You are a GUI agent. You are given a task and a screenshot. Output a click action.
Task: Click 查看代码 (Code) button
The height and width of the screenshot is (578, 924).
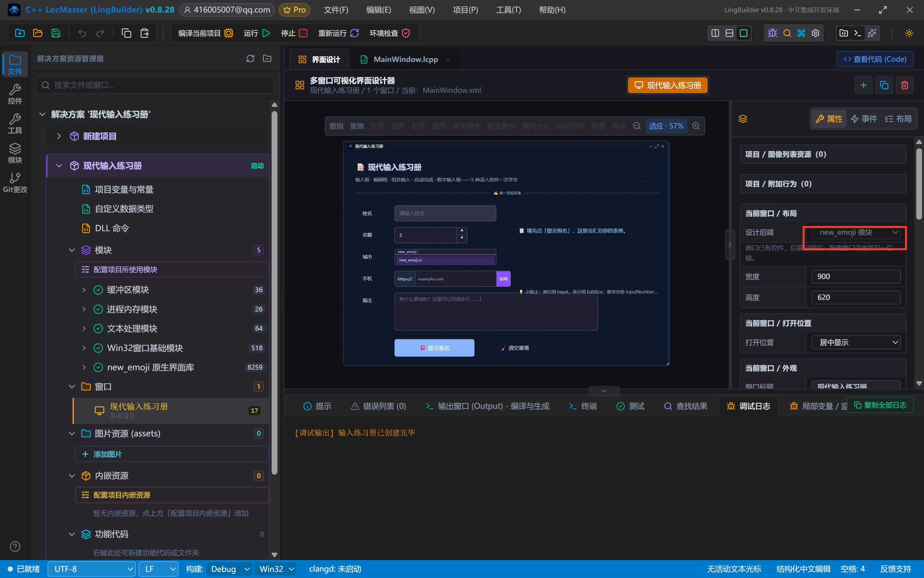click(875, 59)
